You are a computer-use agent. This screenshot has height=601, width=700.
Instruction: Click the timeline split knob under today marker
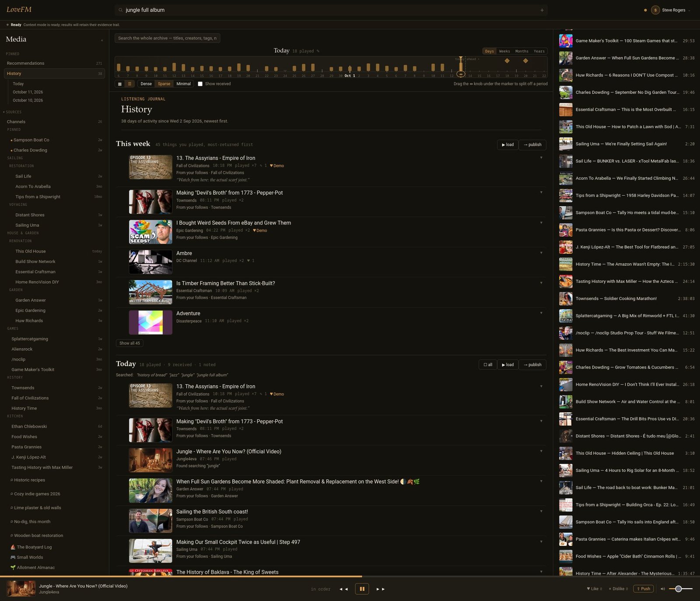point(460,74)
